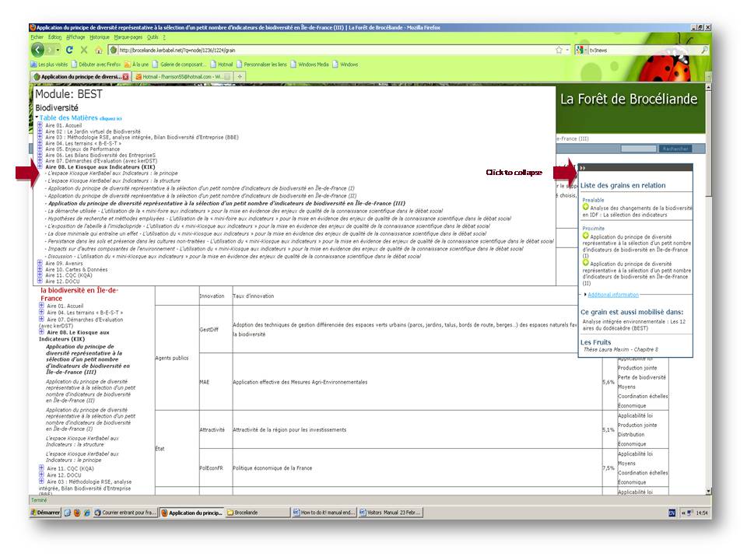Open a new tab with the plus button

[x=240, y=76]
